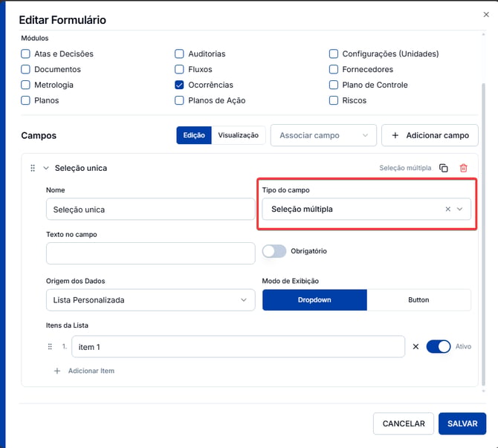Click the Campos section heading
498x448 pixels.
[39, 135]
